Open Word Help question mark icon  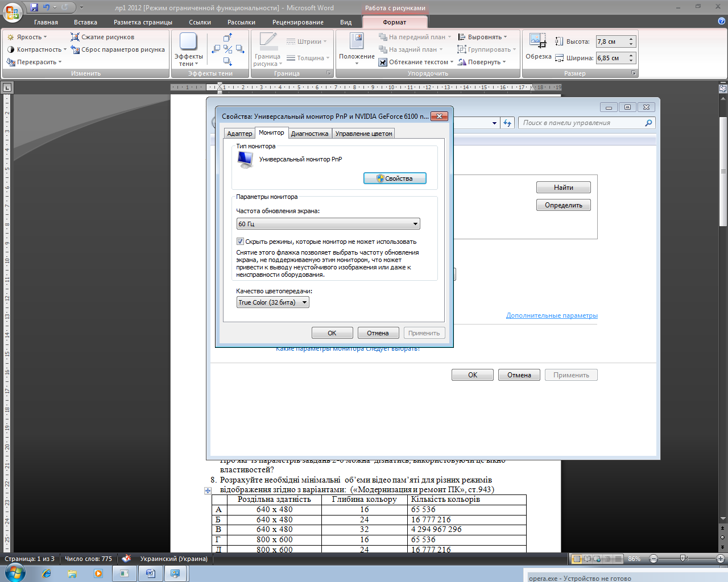coord(722,22)
